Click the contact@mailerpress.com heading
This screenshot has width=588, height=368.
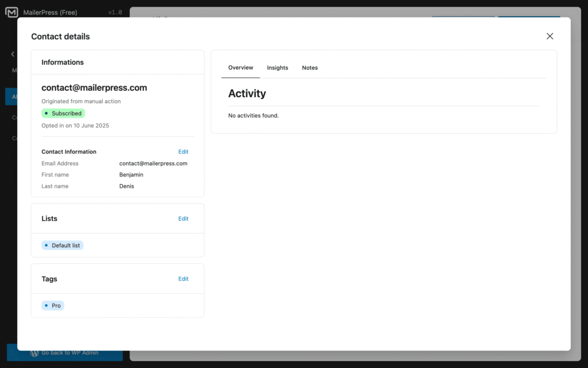(x=94, y=88)
